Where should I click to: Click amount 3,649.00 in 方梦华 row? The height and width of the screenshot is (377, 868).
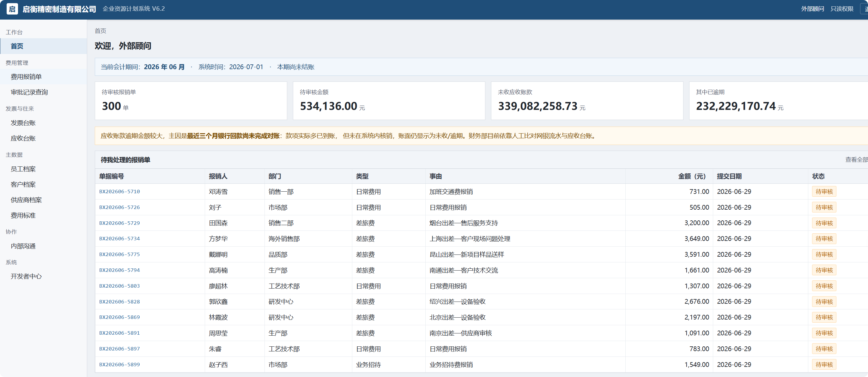(696, 239)
